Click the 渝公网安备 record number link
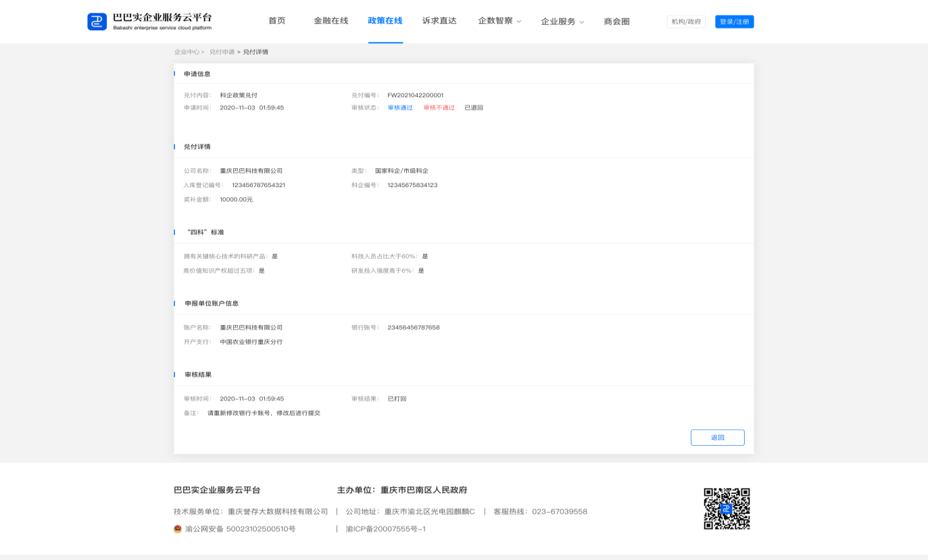The width and height of the screenshot is (928, 560). [240, 529]
